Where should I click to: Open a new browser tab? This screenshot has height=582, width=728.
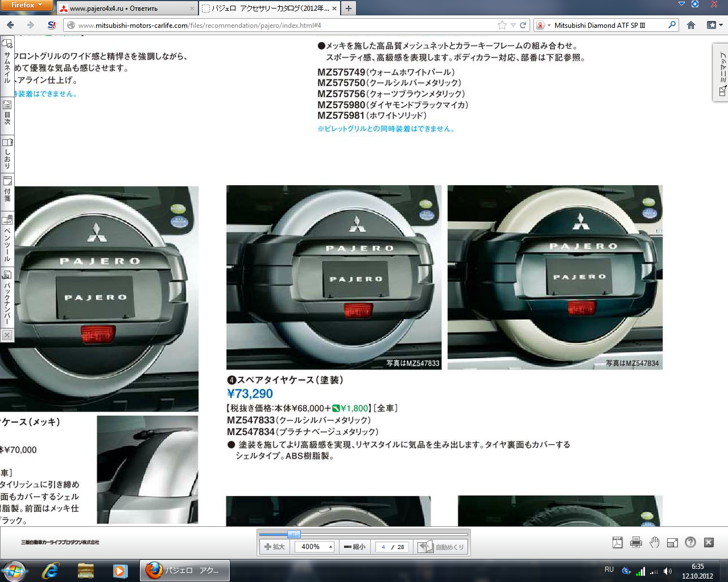pos(349,8)
